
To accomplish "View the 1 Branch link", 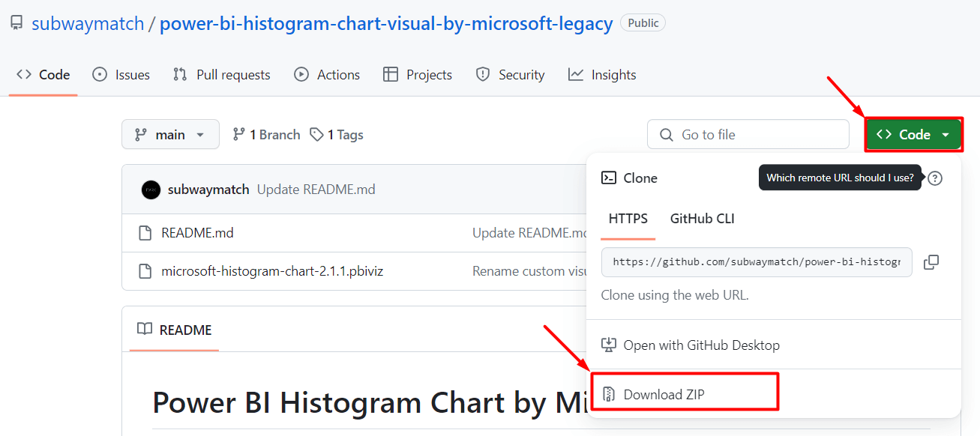I will point(266,135).
